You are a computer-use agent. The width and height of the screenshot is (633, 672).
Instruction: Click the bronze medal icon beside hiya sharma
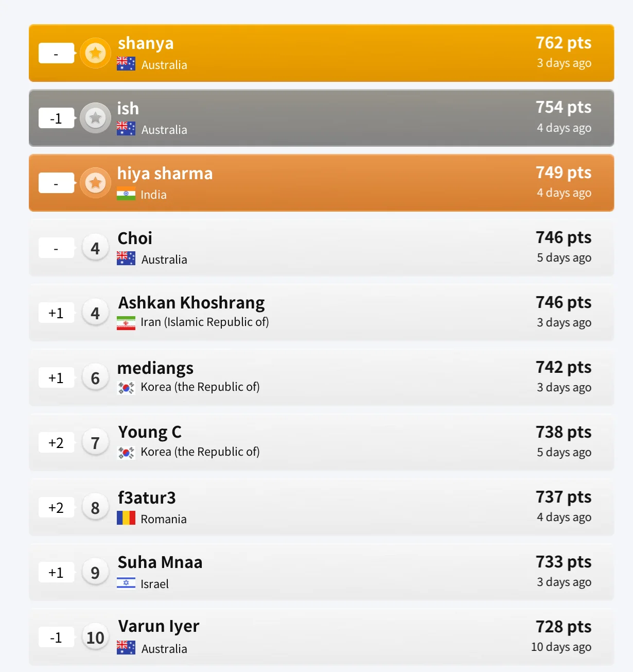95,183
